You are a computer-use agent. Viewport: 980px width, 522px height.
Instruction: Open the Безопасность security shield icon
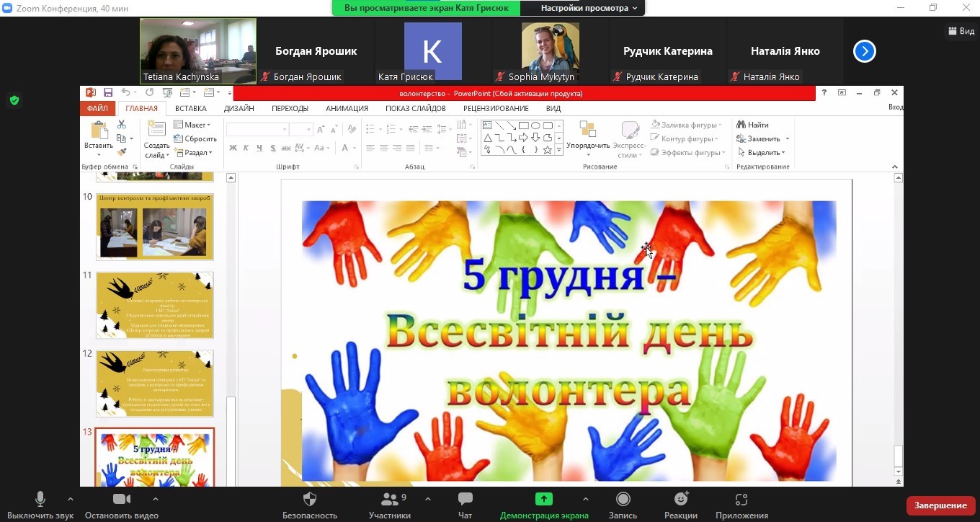tap(309, 500)
